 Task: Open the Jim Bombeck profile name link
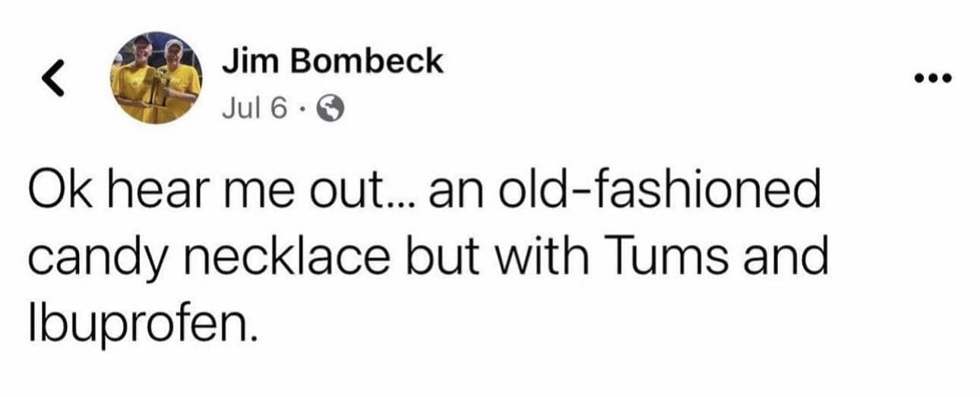(x=332, y=62)
